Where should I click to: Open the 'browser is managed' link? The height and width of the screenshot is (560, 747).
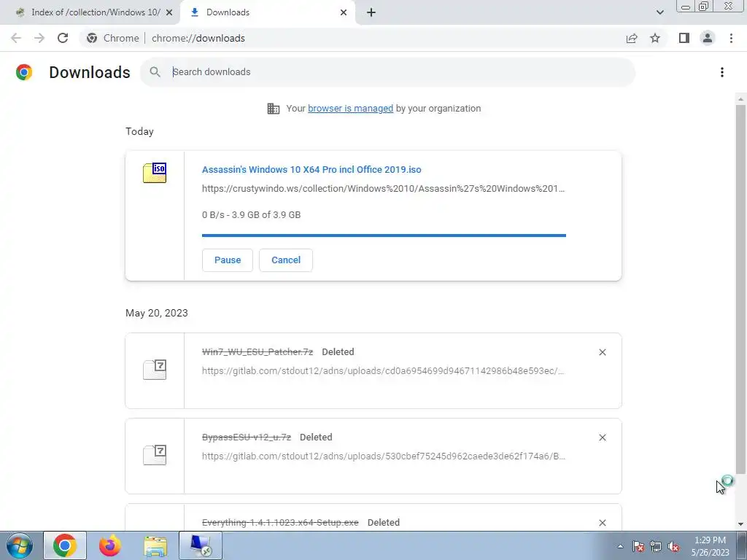click(x=350, y=109)
